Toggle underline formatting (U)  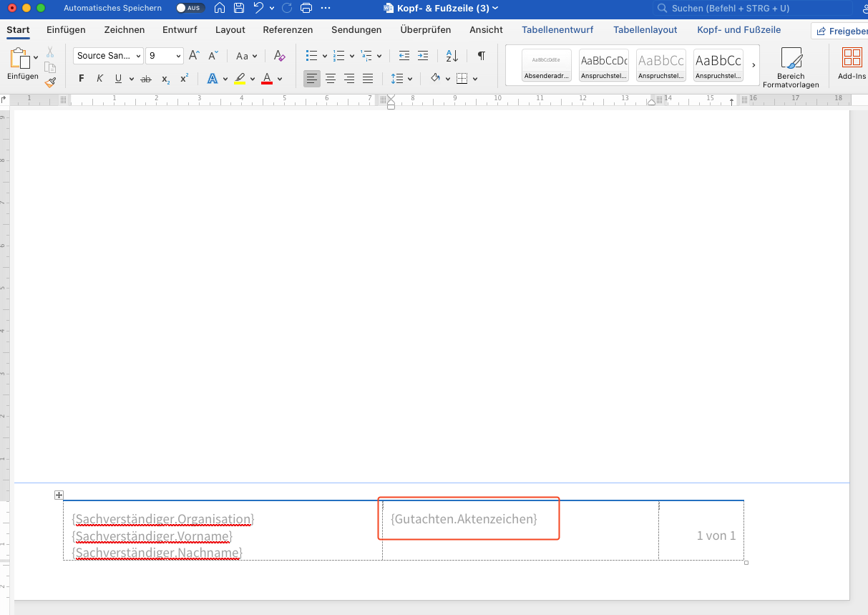[118, 79]
